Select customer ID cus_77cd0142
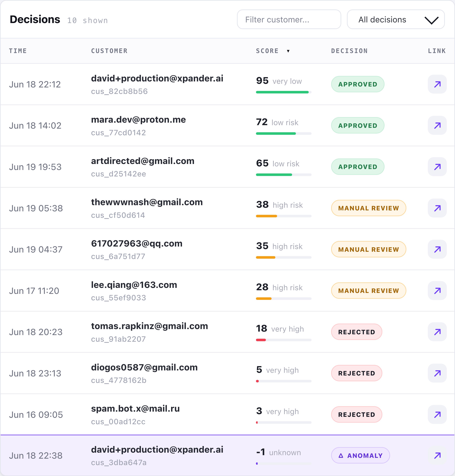Image resolution: width=455 pixels, height=476 pixels. (x=118, y=133)
